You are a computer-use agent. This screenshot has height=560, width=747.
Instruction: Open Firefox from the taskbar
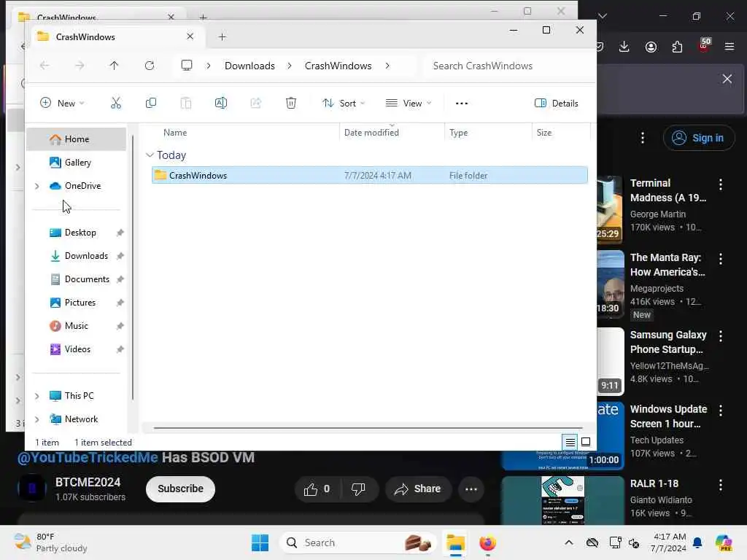487,542
